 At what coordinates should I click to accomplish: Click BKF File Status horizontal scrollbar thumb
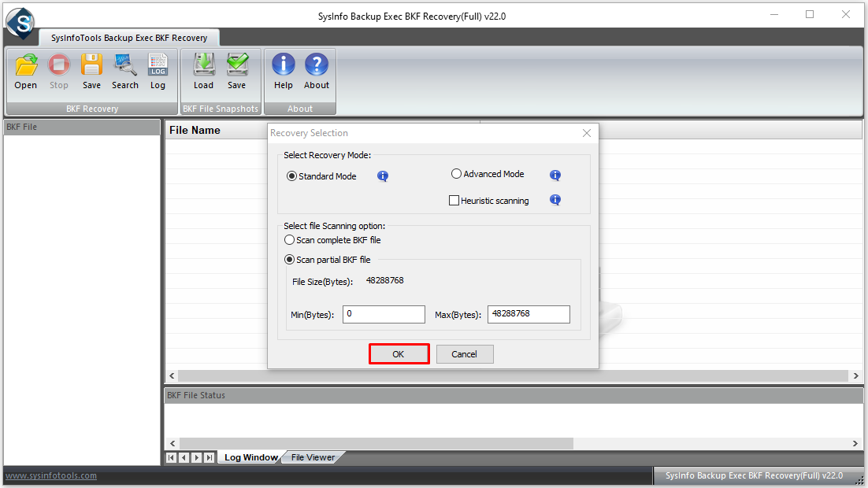377,443
